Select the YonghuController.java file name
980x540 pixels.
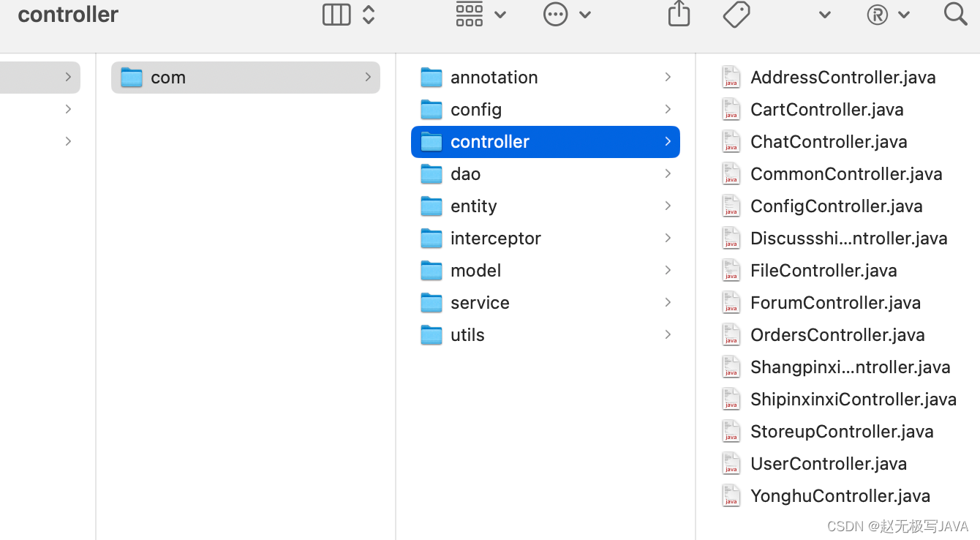840,495
